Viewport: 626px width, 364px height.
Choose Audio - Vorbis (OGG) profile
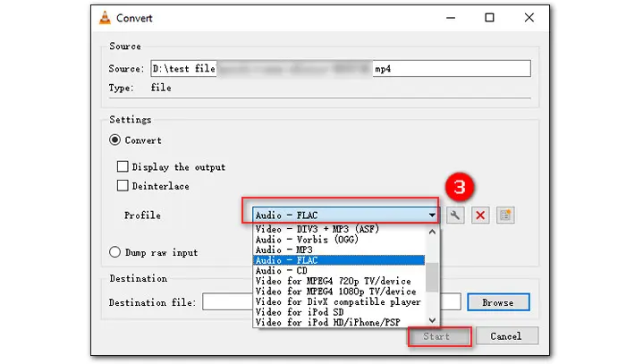click(x=339, y=240)
